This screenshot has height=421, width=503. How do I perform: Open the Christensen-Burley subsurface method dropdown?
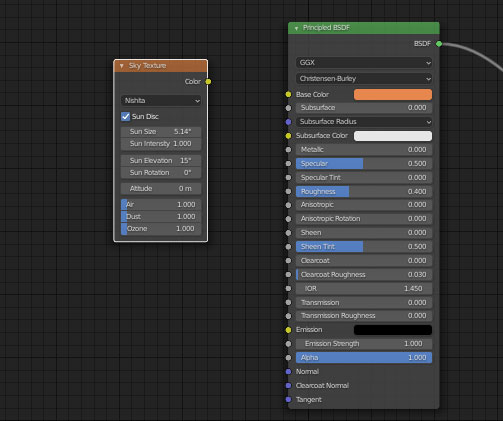coord(364,79)
